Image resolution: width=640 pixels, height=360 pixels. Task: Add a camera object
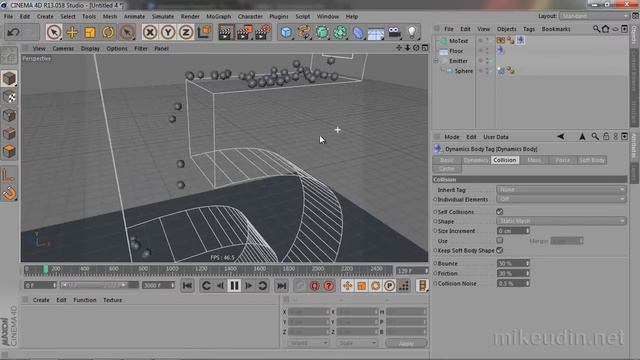click(x=394, y=32)
